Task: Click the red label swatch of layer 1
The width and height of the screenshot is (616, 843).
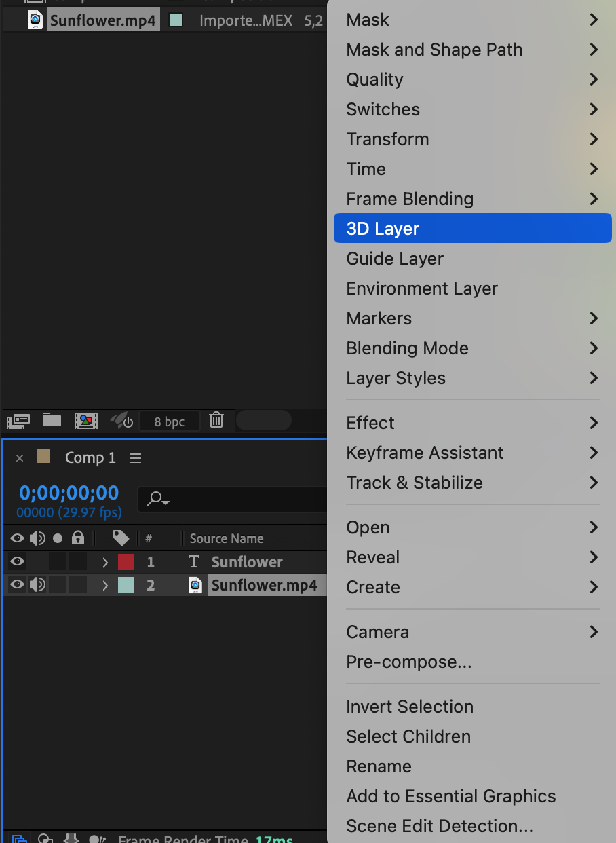Action: tap(126, 562)
